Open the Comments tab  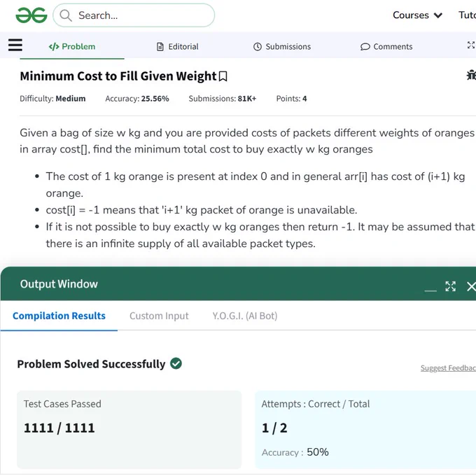(x=386, y=46)
